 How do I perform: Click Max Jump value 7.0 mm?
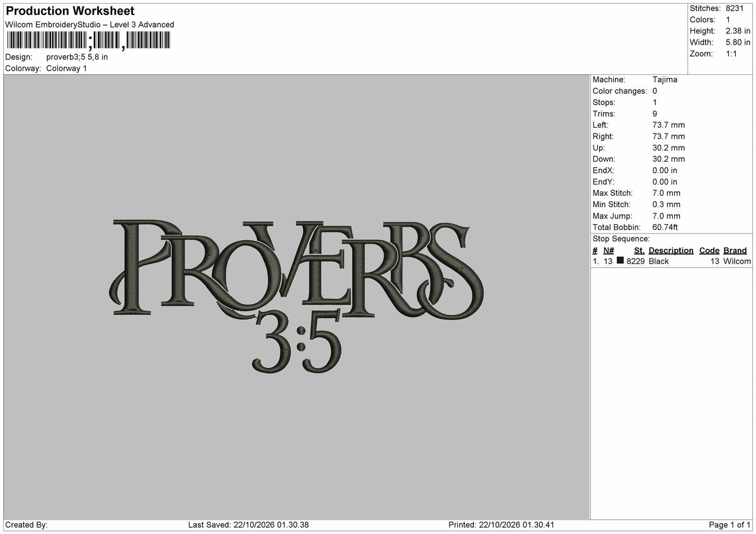pyautogui.click(x=667, y=216)
